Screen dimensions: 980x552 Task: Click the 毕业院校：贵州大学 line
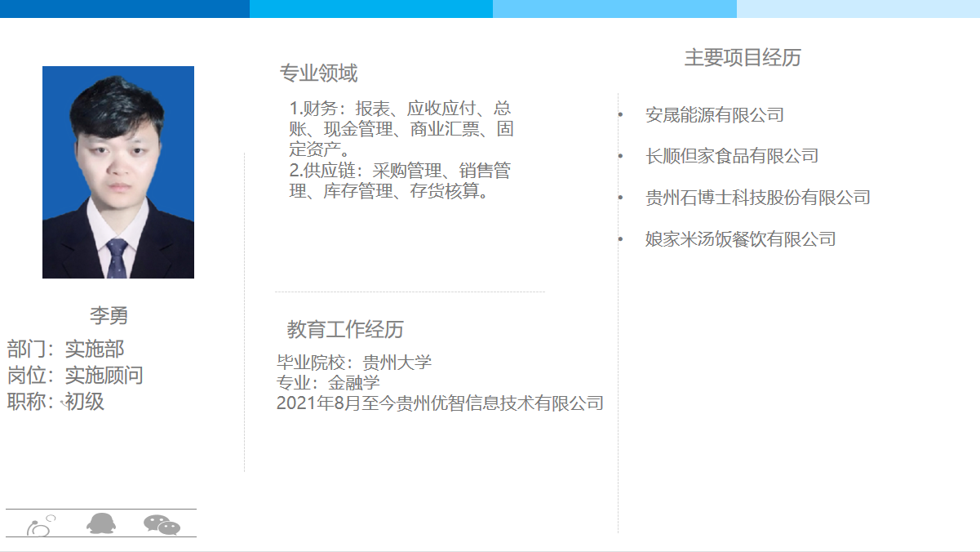(x=354, y=363)
